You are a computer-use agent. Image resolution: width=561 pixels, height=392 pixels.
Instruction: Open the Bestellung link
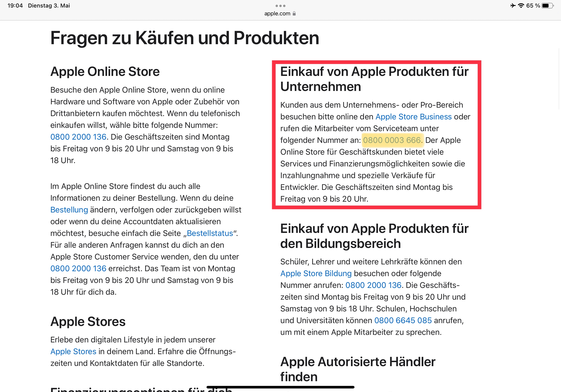tap(69, 210)
